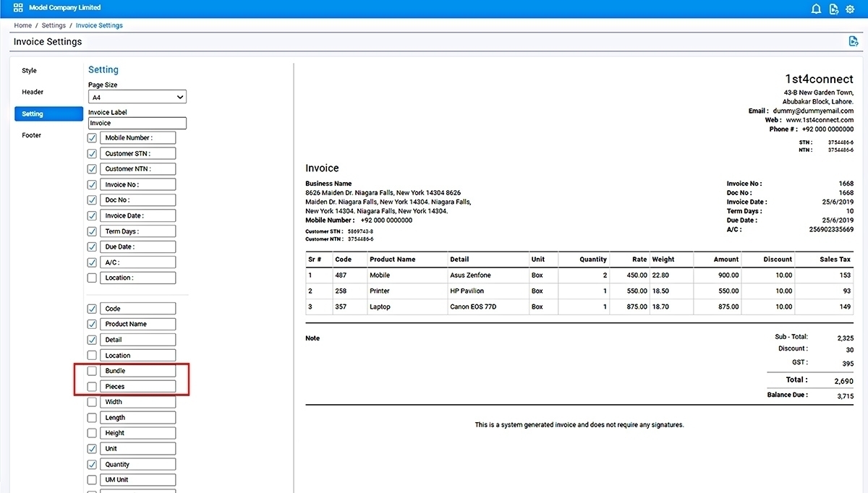This screenshot has width=868, height=493.
Task: Switch to the Style tab
Action: [x=29, y=71]
